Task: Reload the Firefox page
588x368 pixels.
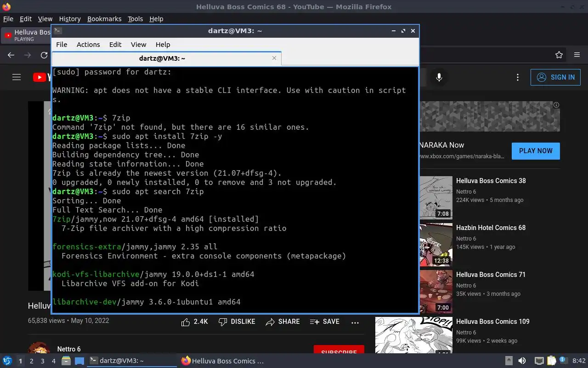Action: [x=44, y=55]
